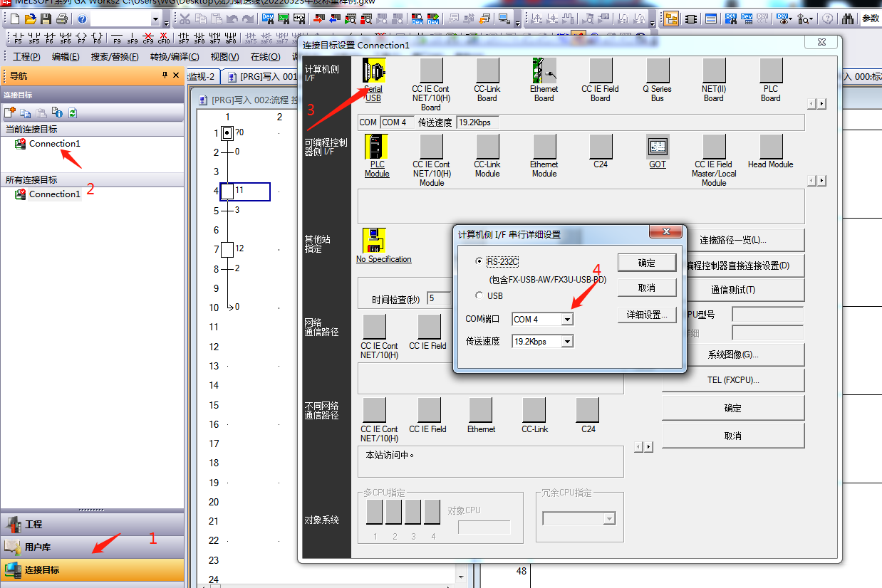882x588 pixels.
Task: Open the toolbar combo box dropdown arrow
Action: point(155,19)
